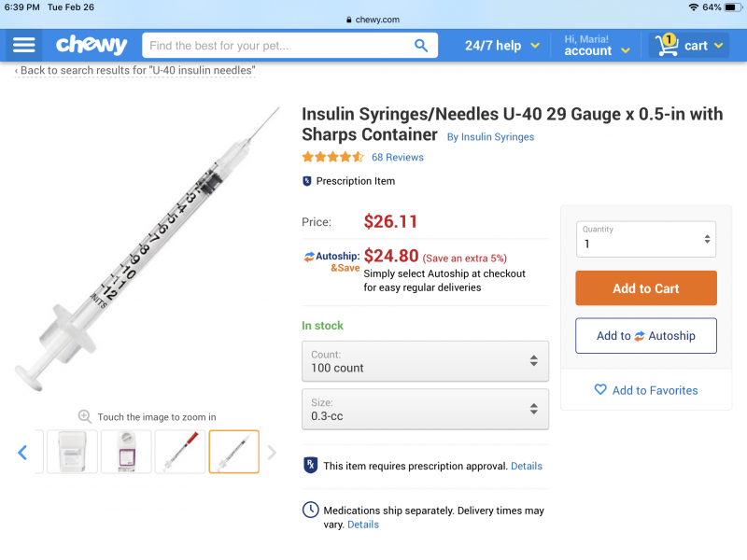Click the heart Add to Favorites icon
Image resolution: width=747 pixels, height=560 pixels.
click(x=600, y=390)
